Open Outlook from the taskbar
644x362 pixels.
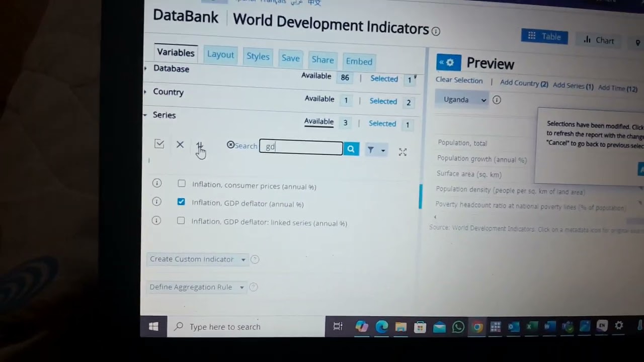(513, 327)
